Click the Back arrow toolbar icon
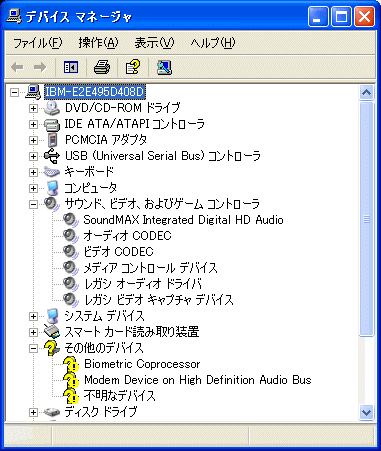 click(x=17, y=68)
